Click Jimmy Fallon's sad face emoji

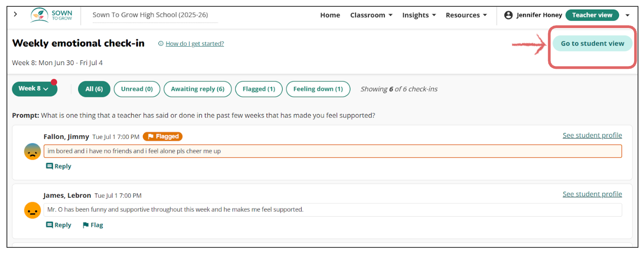pos(33,152)
